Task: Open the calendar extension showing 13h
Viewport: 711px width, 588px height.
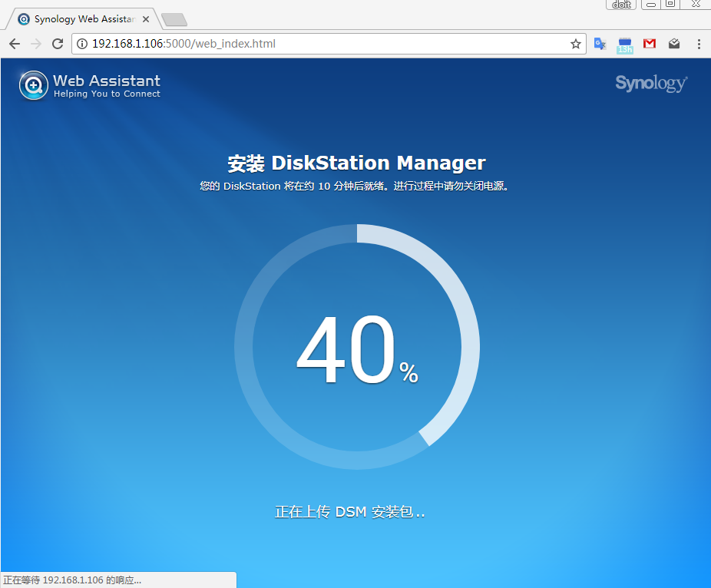Action: [625, 45]
